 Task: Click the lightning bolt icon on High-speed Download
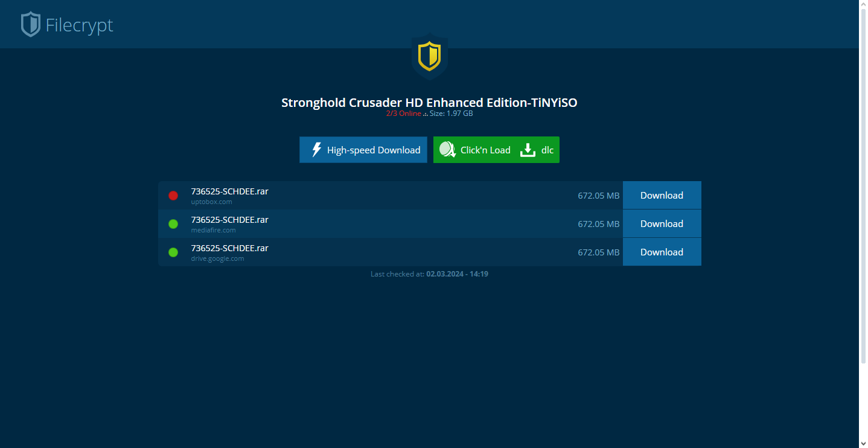tap(316, 150)
